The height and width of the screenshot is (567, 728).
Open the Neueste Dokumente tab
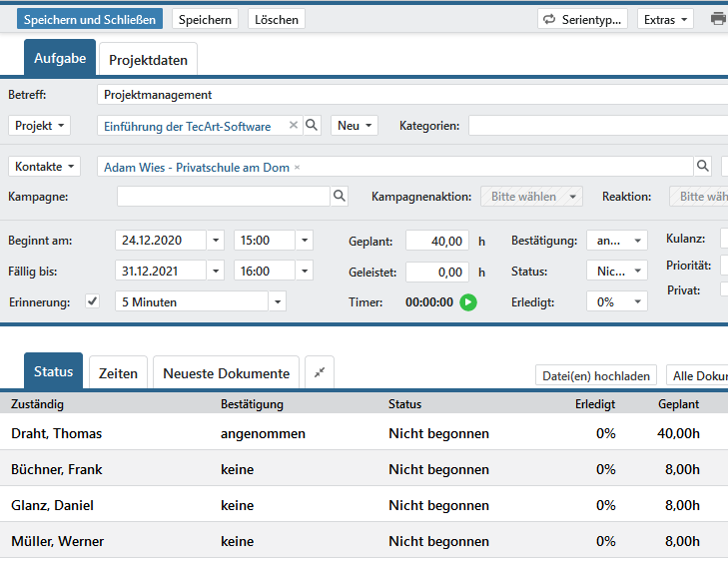[226, 373]
